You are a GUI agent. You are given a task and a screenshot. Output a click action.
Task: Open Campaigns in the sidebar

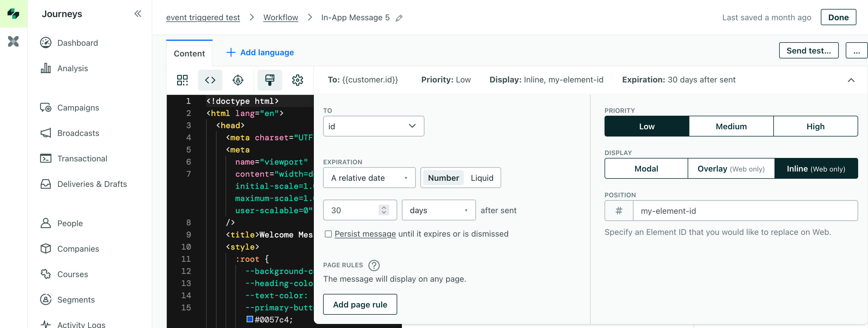point(78,107)
